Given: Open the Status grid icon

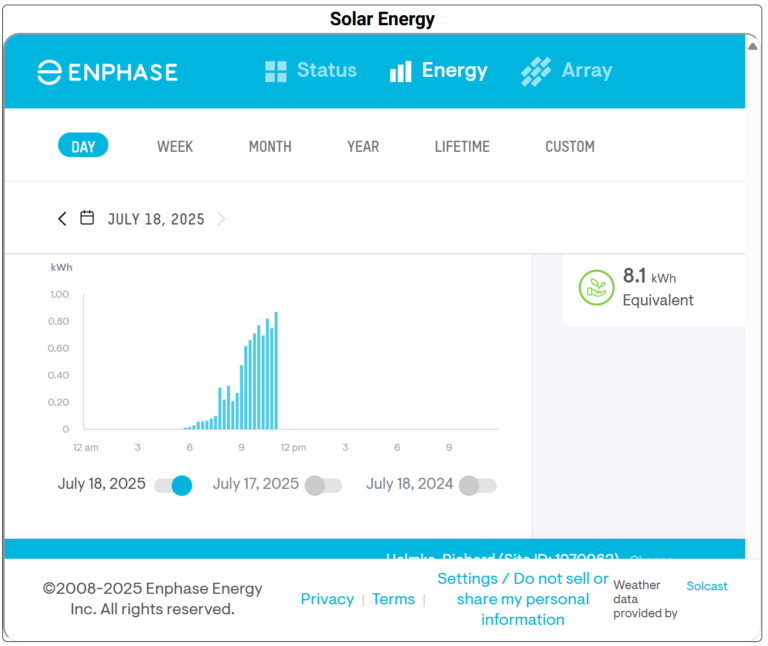Looking at the screenshot, I should point(275,72).
